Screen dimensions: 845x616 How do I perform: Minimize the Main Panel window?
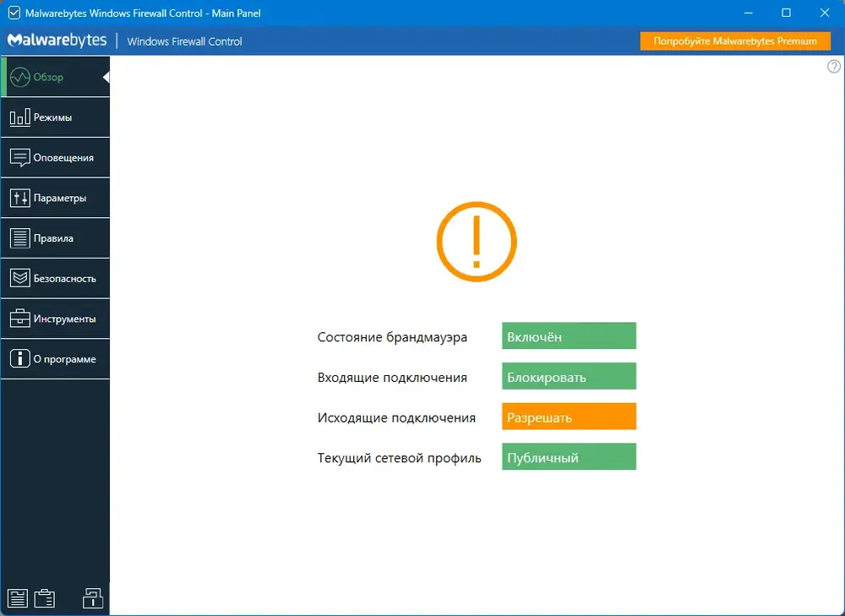click(x=748, y=13)
